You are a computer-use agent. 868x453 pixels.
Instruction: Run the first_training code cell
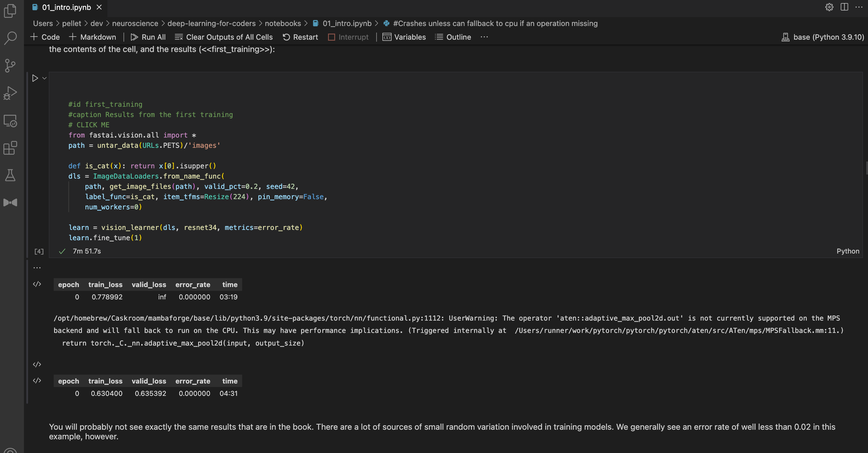pos(35,78)
